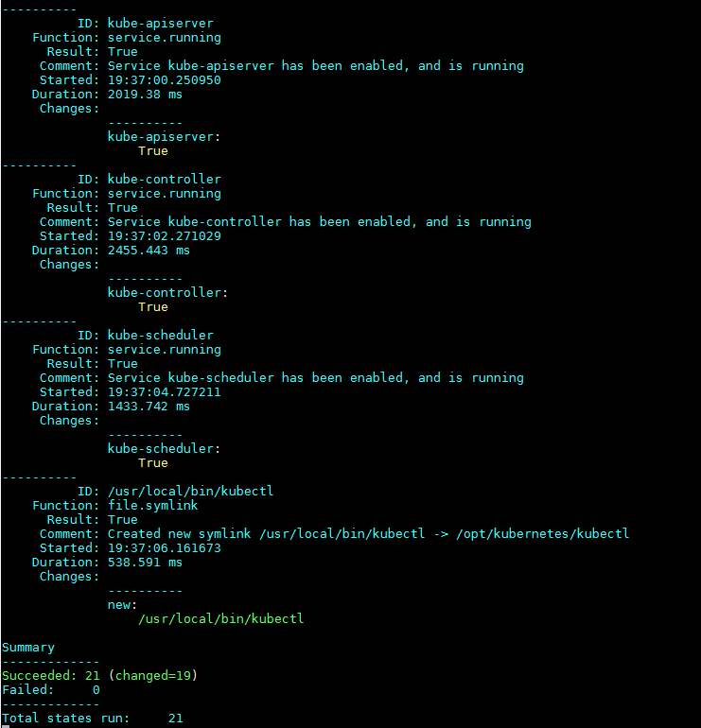Image resolution: width=701 pixels, height=728 pixels.
Task: Click the duration value 2455.443 ms
Action: click(x=149, y=250)
